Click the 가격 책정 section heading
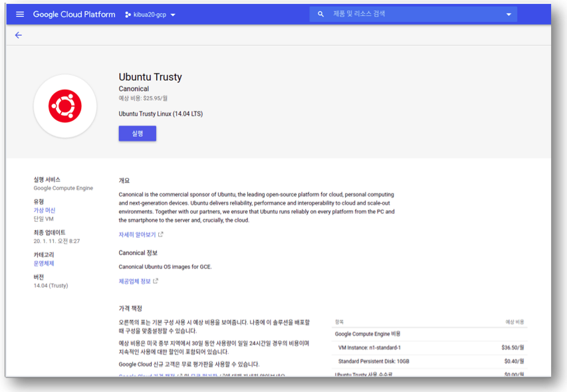 (130, 308)
